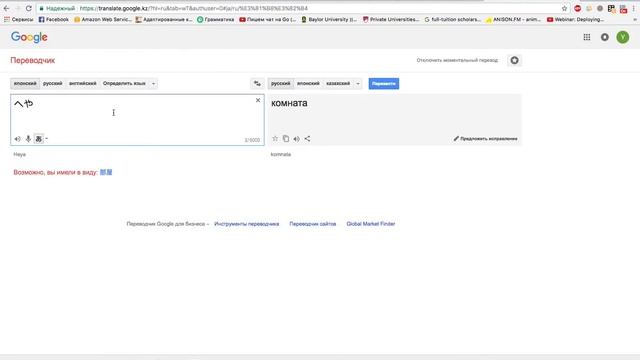Copy the translation комната

[286, 139]
